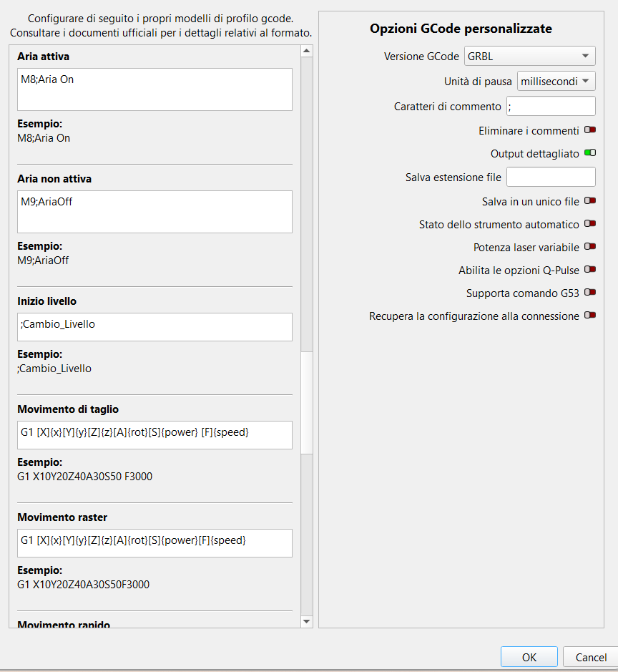This screenshot has width=618, height=672.
Task: Enable Salva in un unico file
Action: [589, 201]
